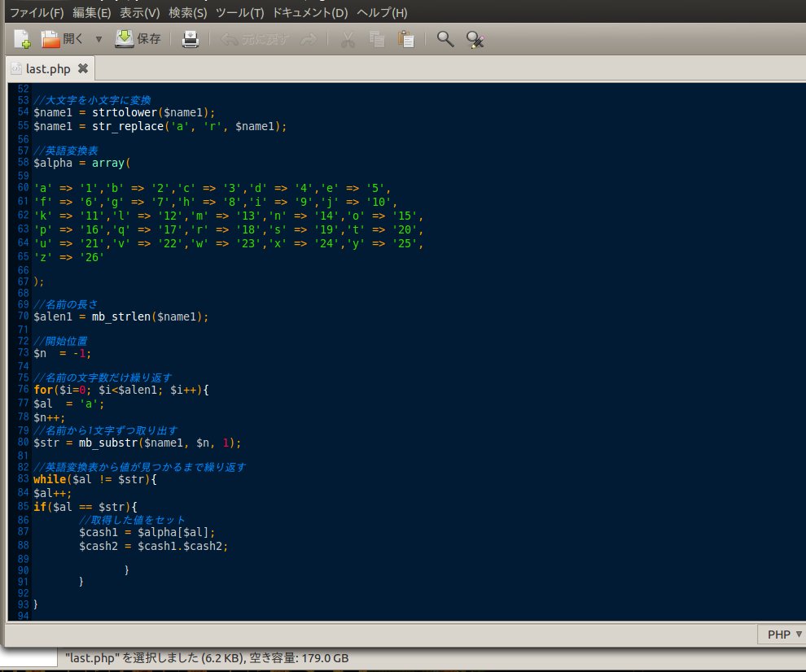Click the redo arrow icon
The width and height of the screenshot is (806, 672).
(x=309, y=39)
